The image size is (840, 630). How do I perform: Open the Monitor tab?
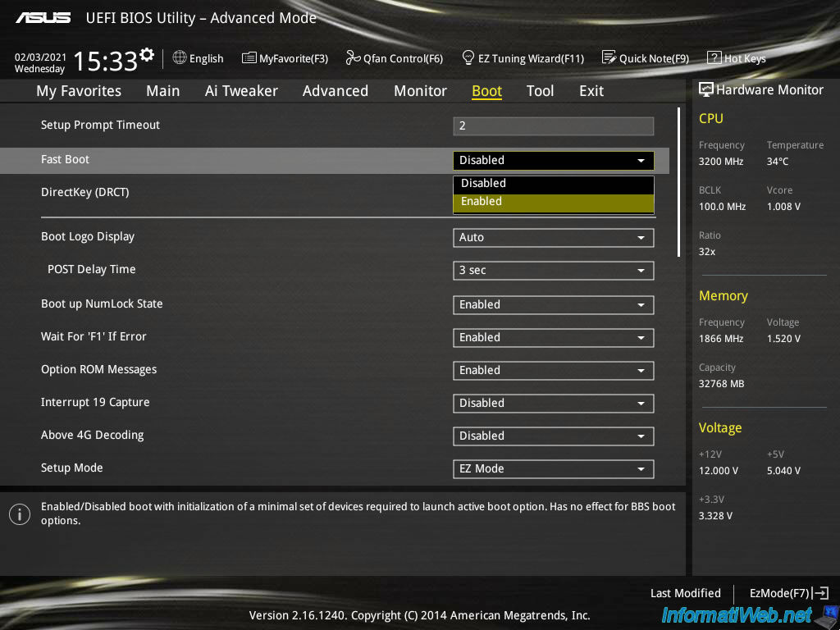[420, 91]
